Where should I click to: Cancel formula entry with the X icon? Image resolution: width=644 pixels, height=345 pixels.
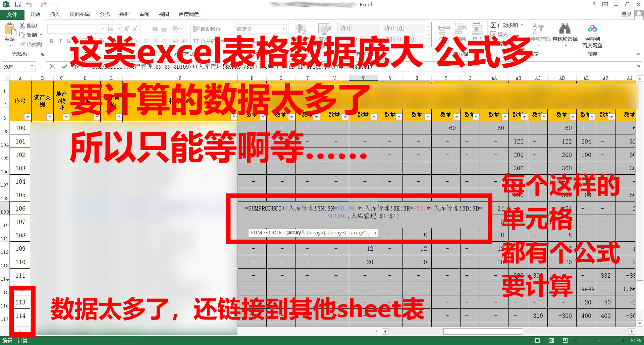(52, 66)
